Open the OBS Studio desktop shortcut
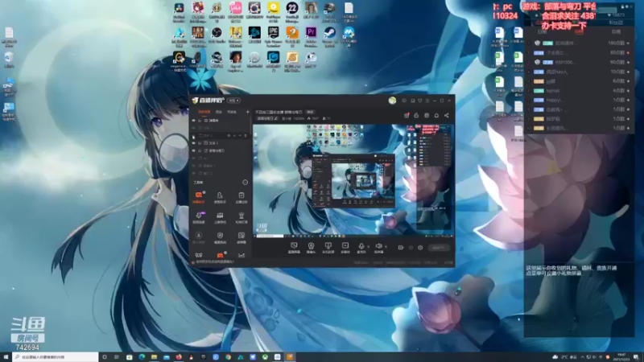 [217, 36]
